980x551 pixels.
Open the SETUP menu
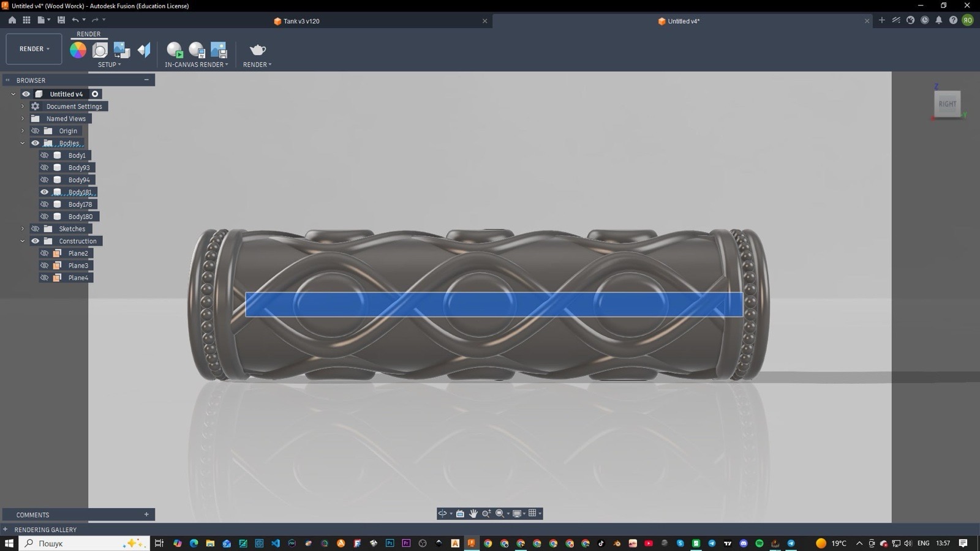click(110, 64)
